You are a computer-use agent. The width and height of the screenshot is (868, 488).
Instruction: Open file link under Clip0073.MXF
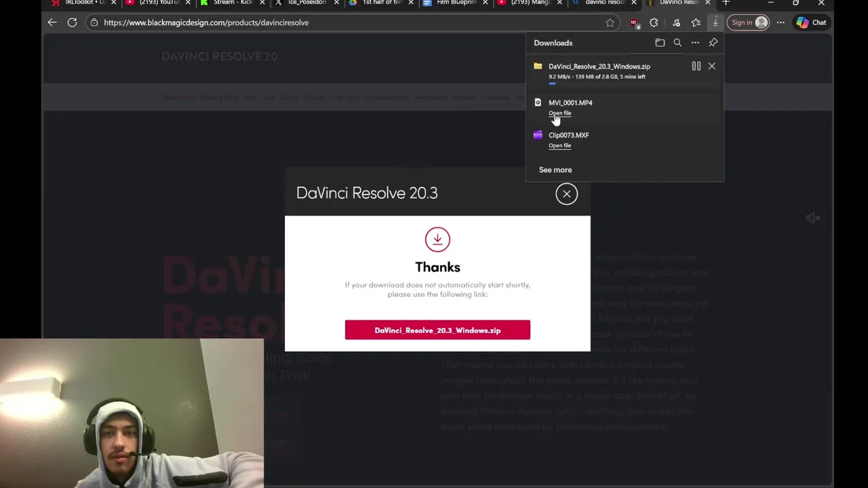pyautogui.click(x=559, y=146)
